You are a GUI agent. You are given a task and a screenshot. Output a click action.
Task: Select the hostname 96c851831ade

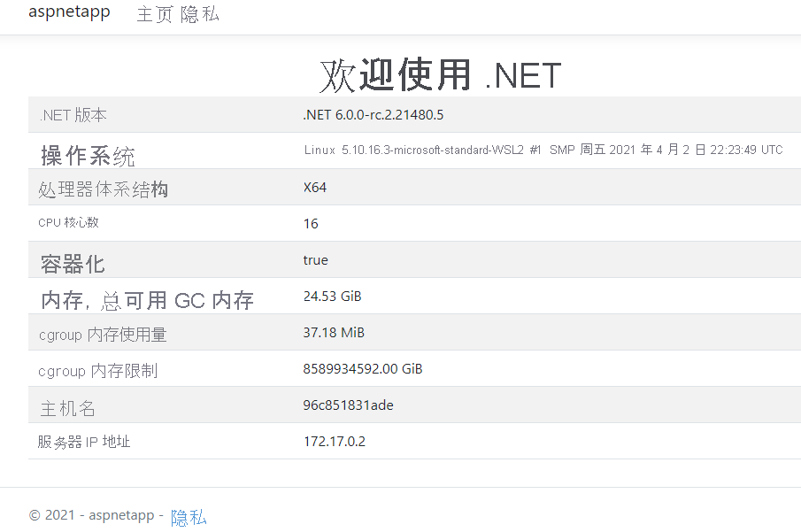(x=349, y=405)
